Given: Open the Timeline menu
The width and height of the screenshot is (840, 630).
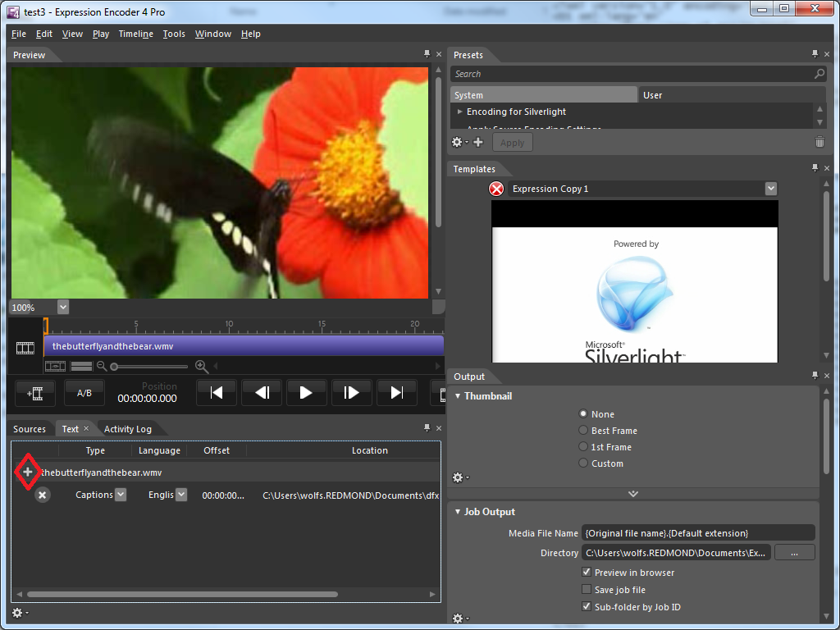Looking at the screenshot, I should (x=135, y=34).
